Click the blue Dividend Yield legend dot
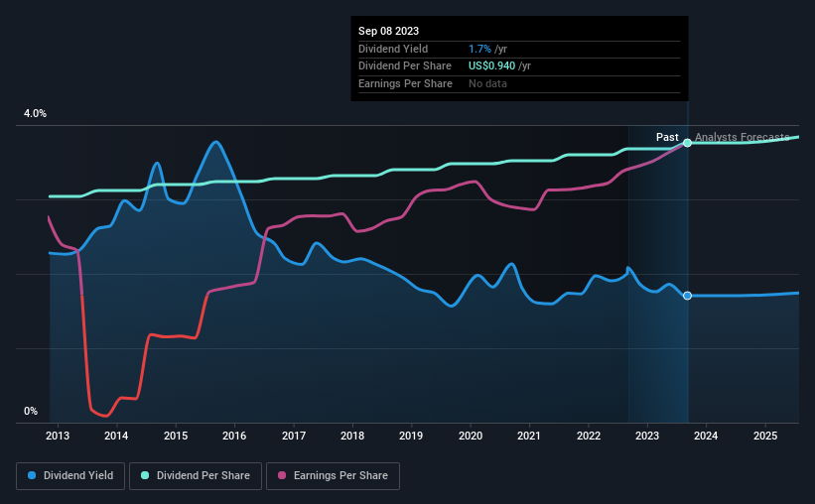Screen dimensions: 815x504 tap(32, 475)
